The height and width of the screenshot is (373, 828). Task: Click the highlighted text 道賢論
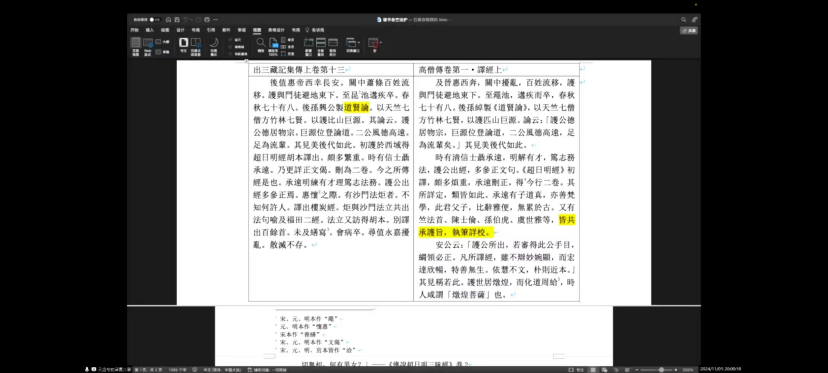tap(357, 107)
